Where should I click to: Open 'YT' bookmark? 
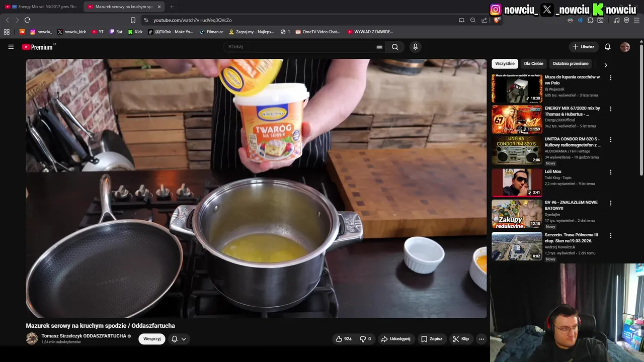(98, 32)
